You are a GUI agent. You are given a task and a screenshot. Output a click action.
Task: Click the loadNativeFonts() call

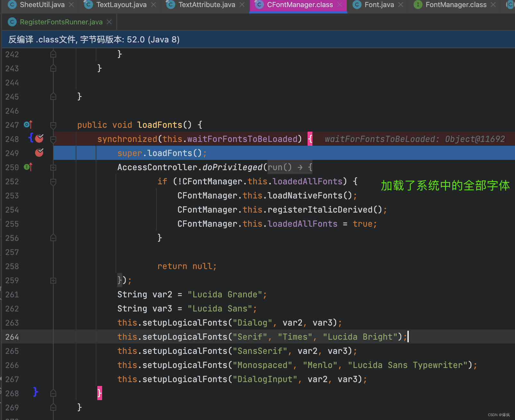click(310, 196)
